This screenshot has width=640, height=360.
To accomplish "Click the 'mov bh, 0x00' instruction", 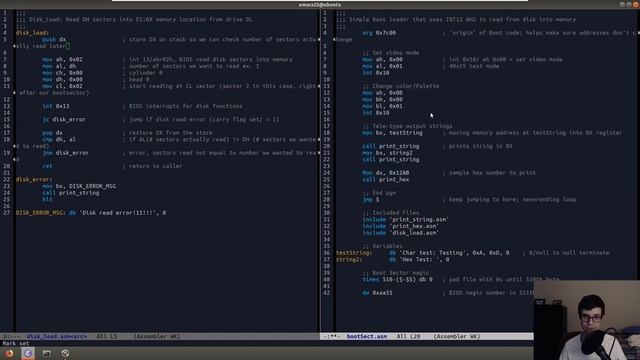I will point(382,100).
